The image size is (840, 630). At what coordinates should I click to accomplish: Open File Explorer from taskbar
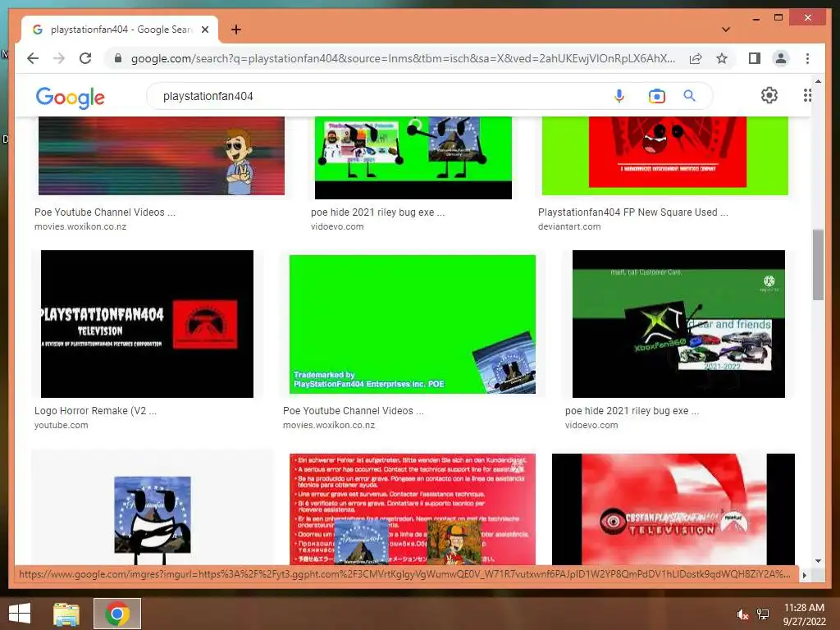[x=66, y=614]
